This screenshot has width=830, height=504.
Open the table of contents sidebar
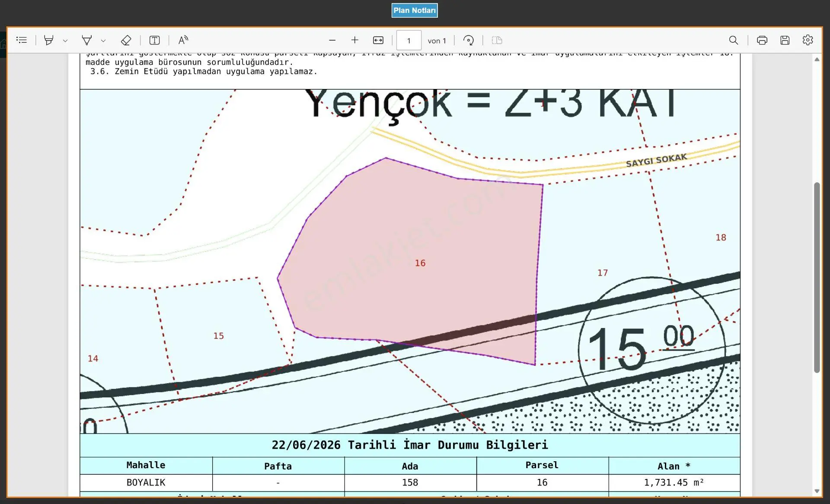point(22,40)
